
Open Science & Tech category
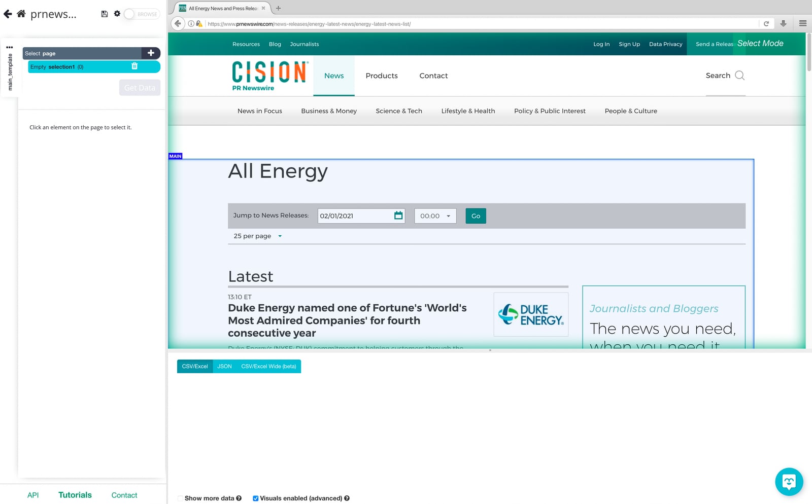click(x=399, y=111)
